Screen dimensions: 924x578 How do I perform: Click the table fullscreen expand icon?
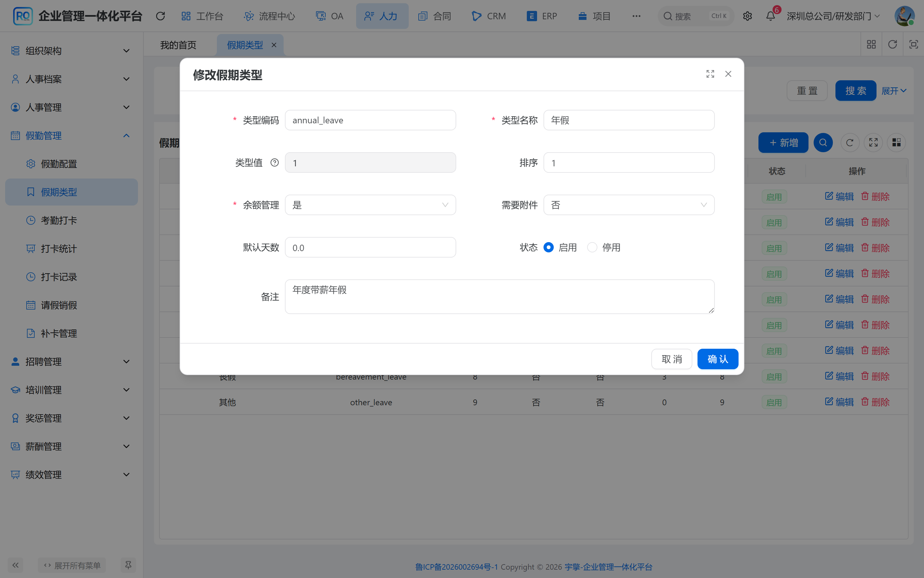point(873,143)
